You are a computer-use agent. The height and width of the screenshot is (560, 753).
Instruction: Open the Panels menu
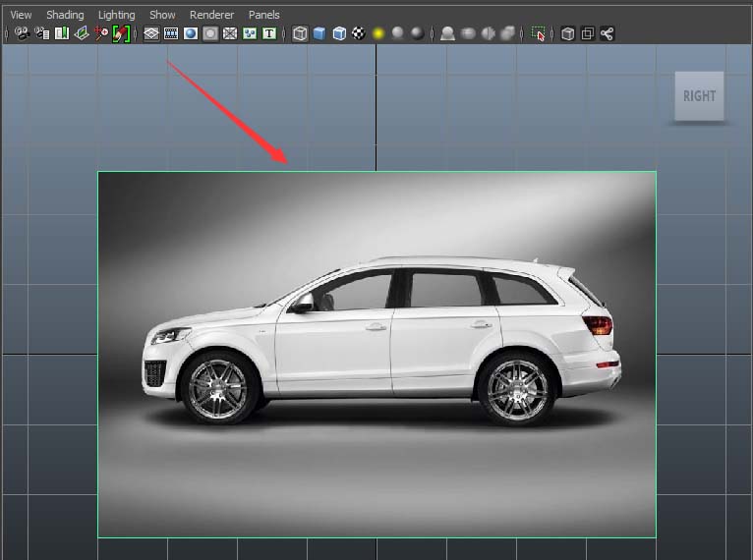point(264,15)
